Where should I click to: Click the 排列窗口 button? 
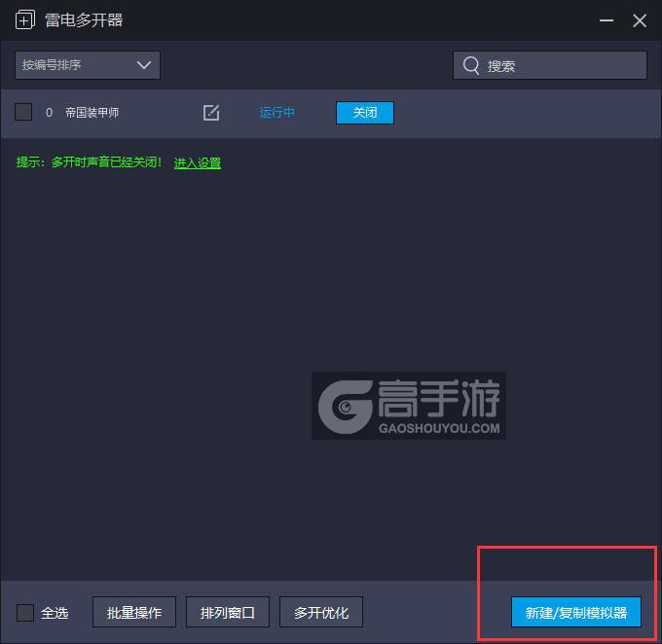coord(228,612)
